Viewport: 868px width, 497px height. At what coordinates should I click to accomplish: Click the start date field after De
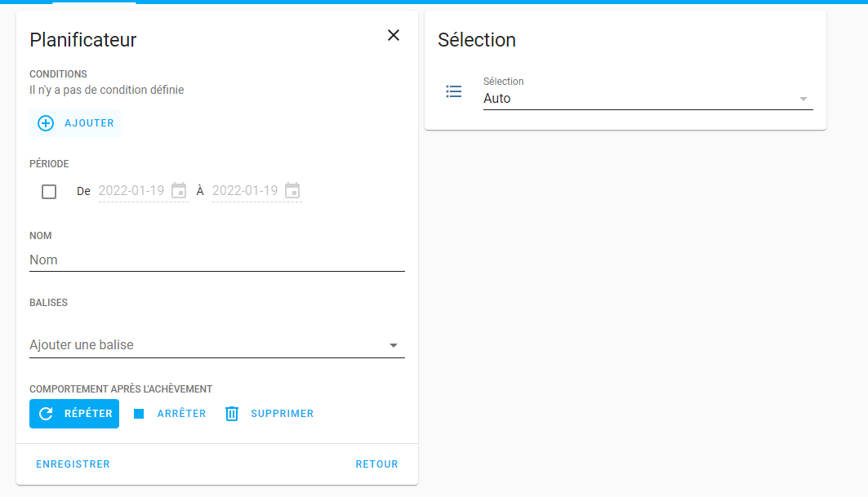coord(131,191)
